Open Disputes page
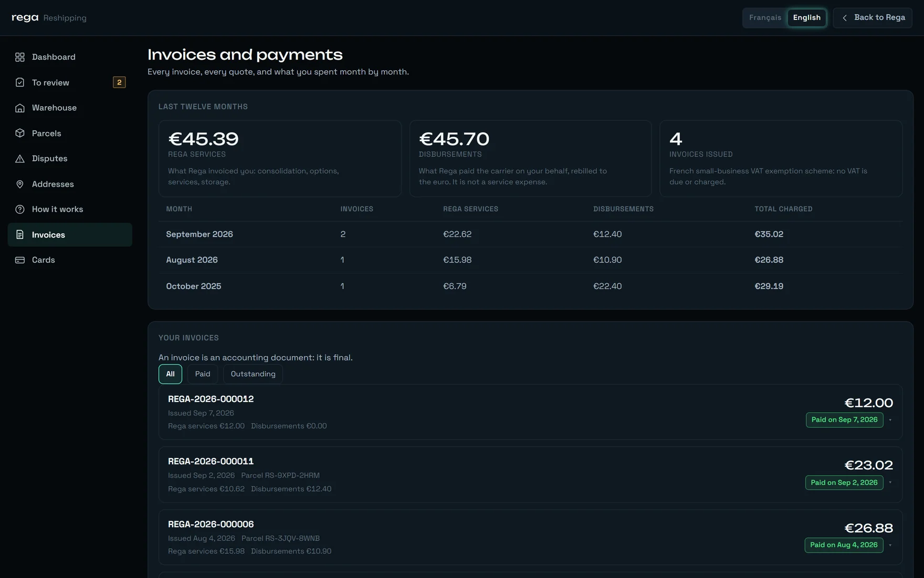This screenshot has width=924, height=578. tap(70, 159)
